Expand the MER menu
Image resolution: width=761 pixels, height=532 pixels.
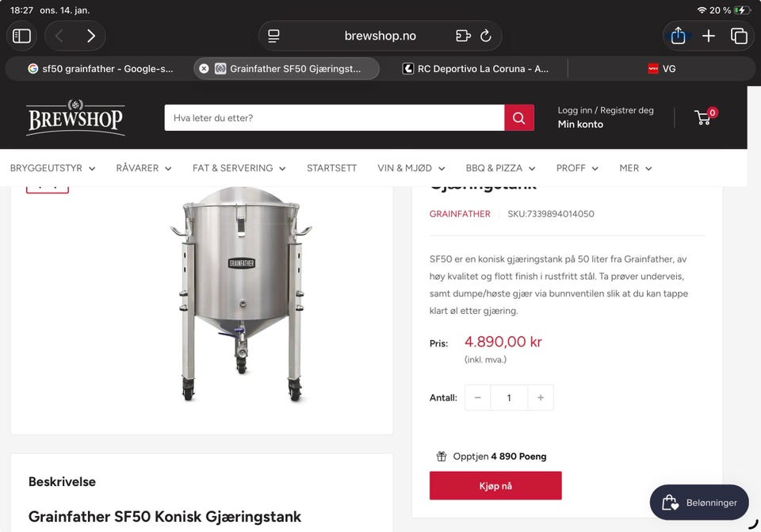635,168
